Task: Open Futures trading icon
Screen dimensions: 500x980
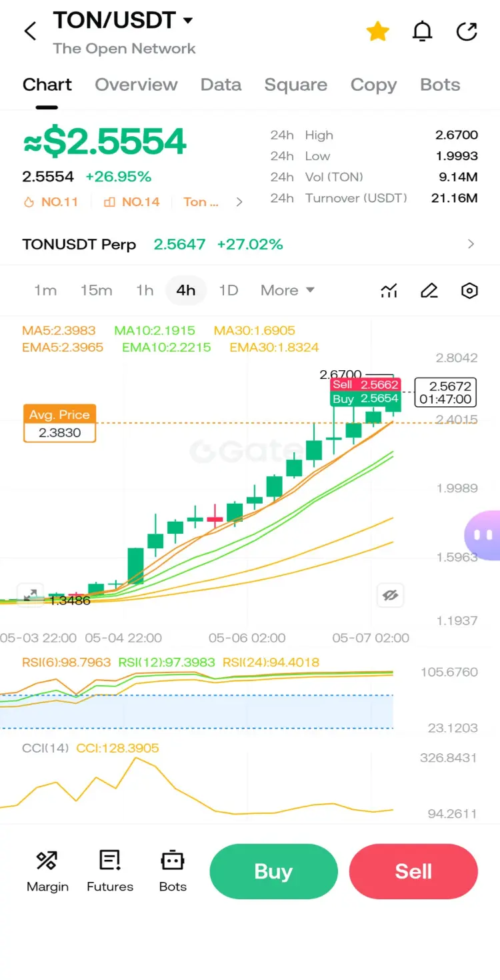Action: pos(110,871)
